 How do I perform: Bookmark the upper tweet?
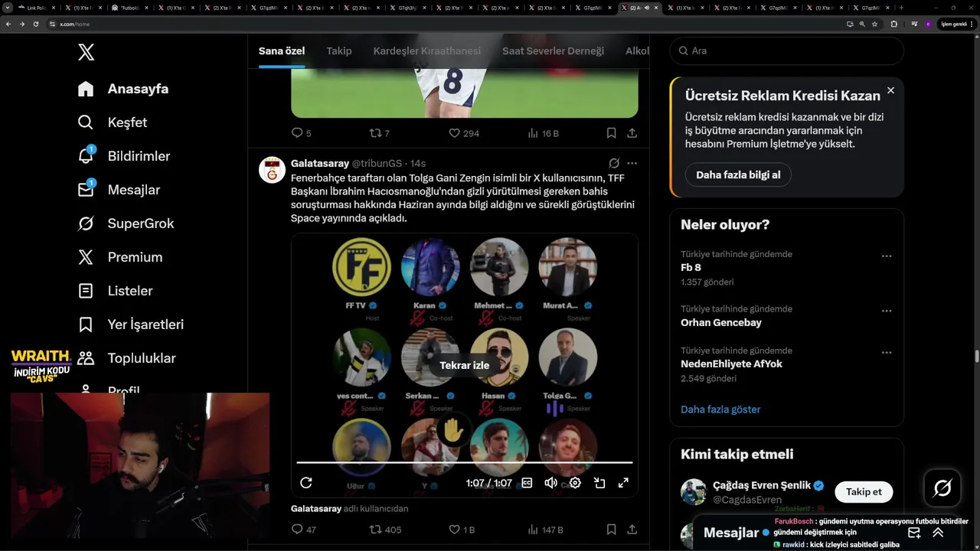[x=611, y=133]
